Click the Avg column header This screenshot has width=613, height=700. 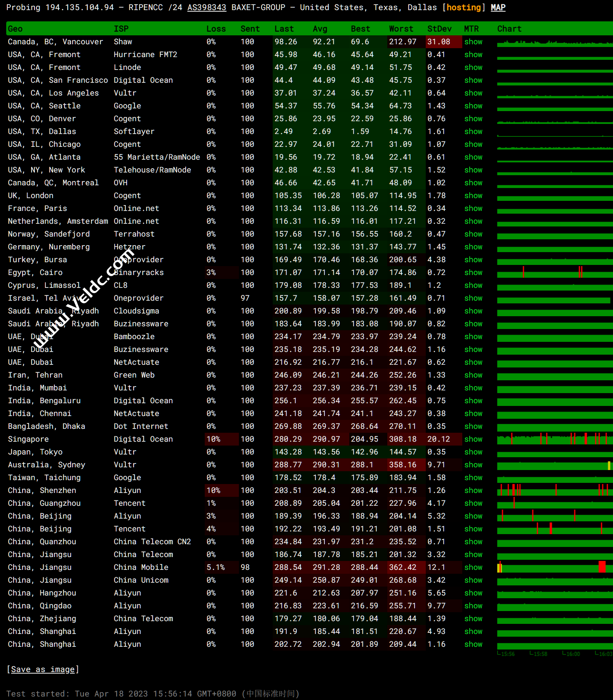[320, 29]
